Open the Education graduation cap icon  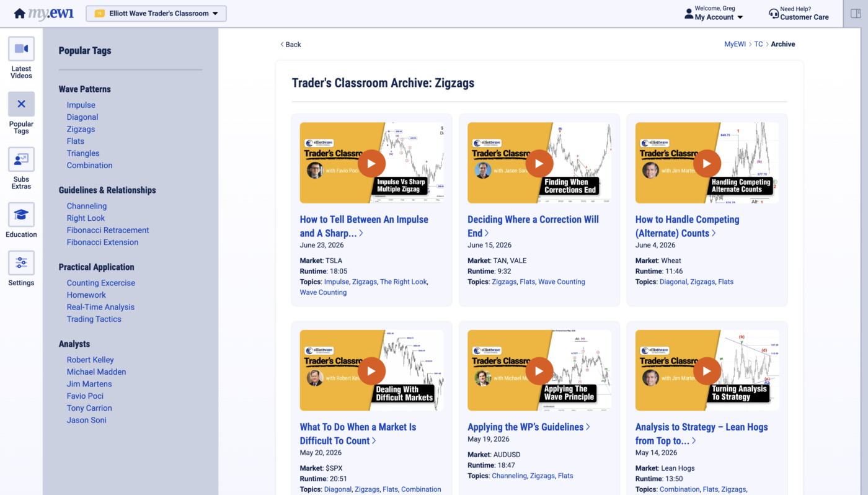[21, 215]
